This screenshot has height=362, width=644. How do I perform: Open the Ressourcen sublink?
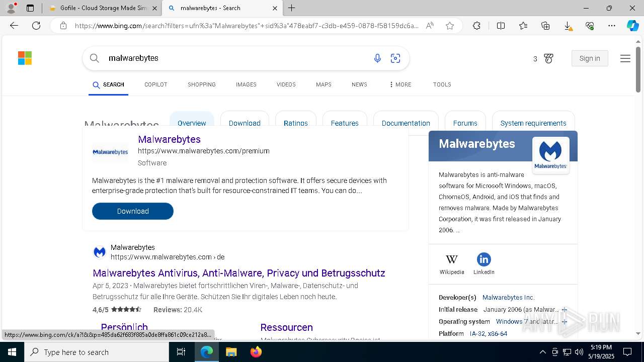coord(287,327)
